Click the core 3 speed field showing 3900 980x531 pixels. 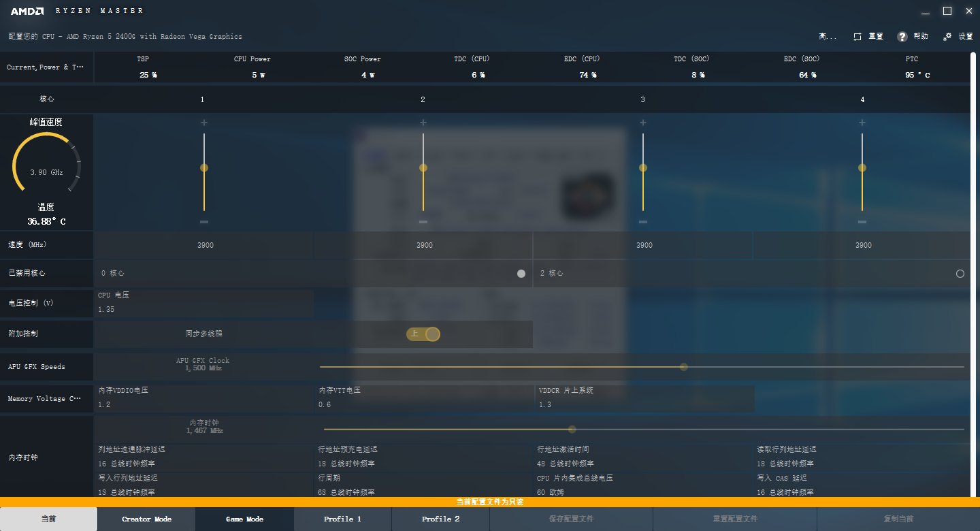tap(643, 245)
